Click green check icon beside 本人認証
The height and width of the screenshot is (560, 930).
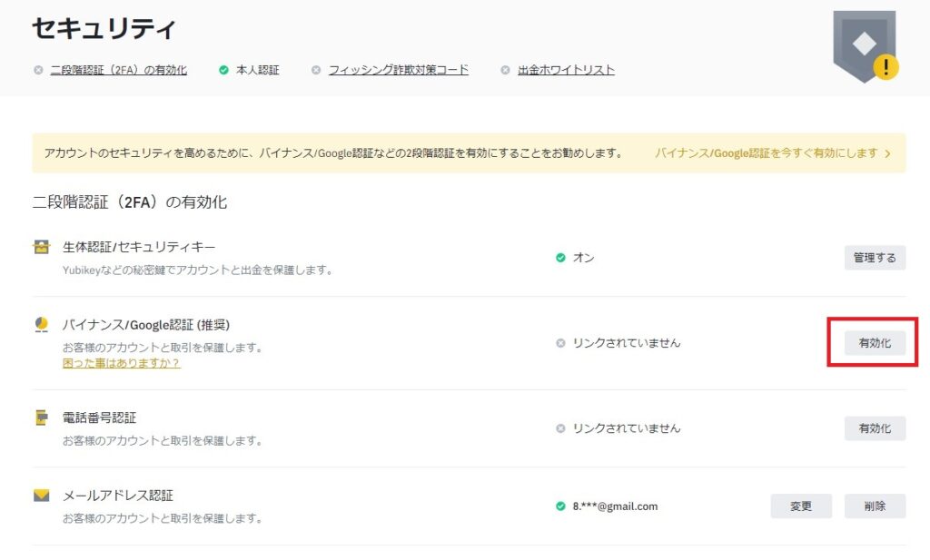pyautogui.click(x=223, y=70)
